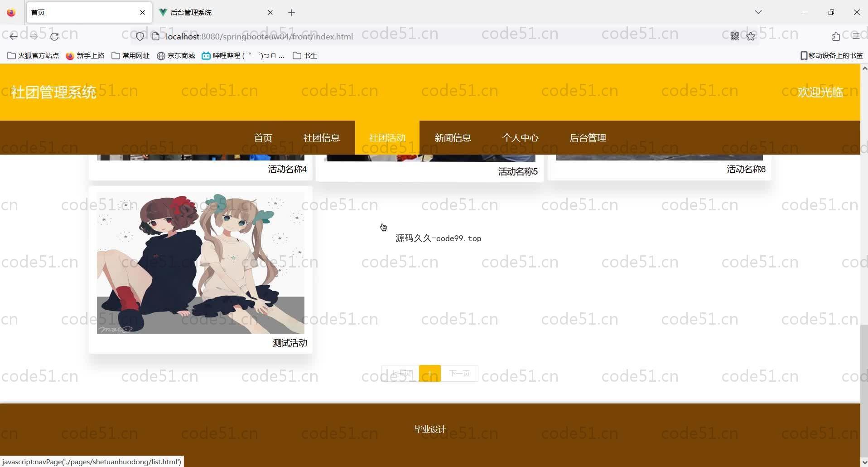Viewport: 868px width, 467px height.
Task: Click the 活动名称5 card title
Action: pyautogui.click(x=518, y=171)
